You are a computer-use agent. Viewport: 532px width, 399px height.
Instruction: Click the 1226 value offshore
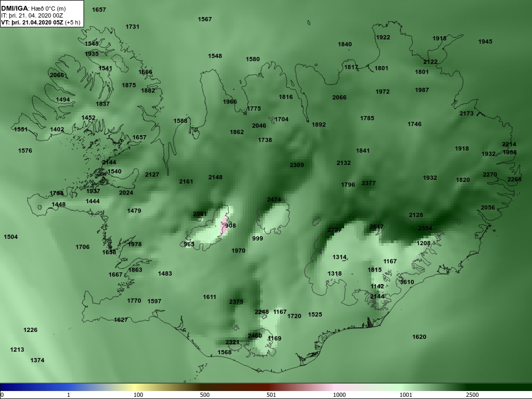pyautogui.click(x=30, y=330)
